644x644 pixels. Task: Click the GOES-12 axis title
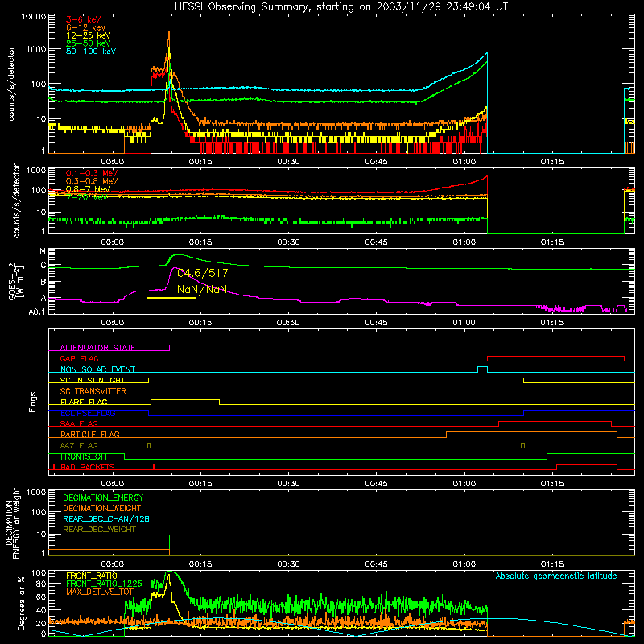tap(15, 282)
